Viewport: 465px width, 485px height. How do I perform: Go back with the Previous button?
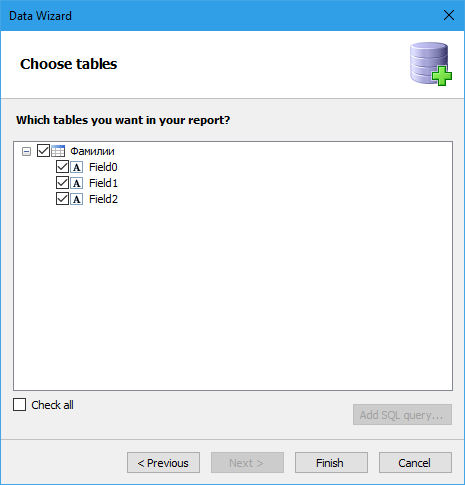point(163,463)
